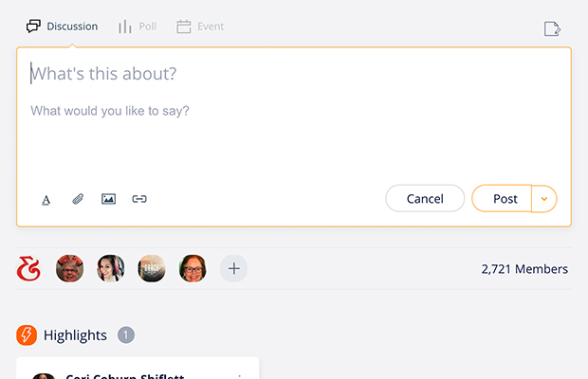The height and width of the screenshot is (379, 588).
Task: Open the last member avatar with glasses
Action: coord(193,269)
